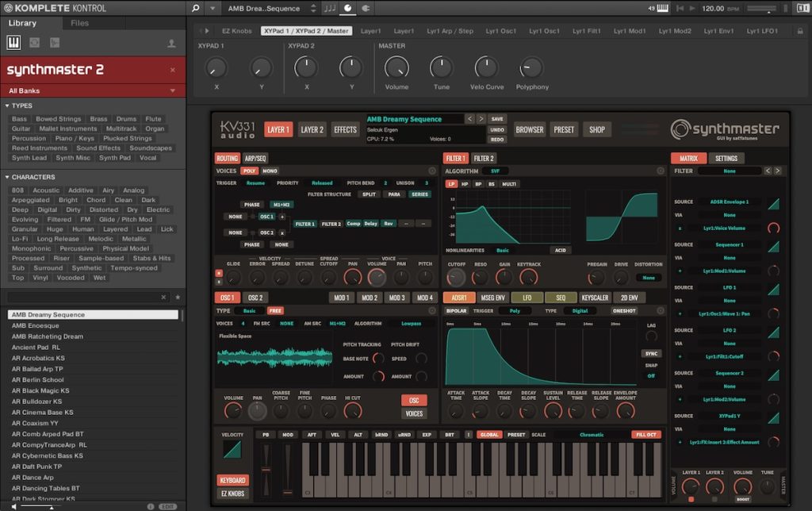The width and height of the screenshot is (812, 511).
Task: Select the PARA filter structure
Action: click(x=394, y=194)
